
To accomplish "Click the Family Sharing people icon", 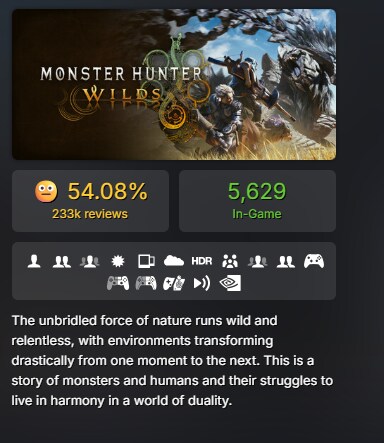I will pos(230,261).
